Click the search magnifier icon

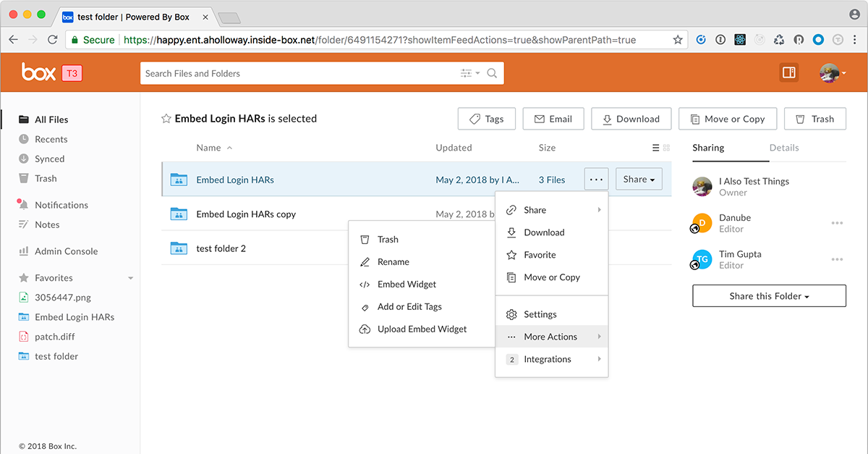(491, 73)
